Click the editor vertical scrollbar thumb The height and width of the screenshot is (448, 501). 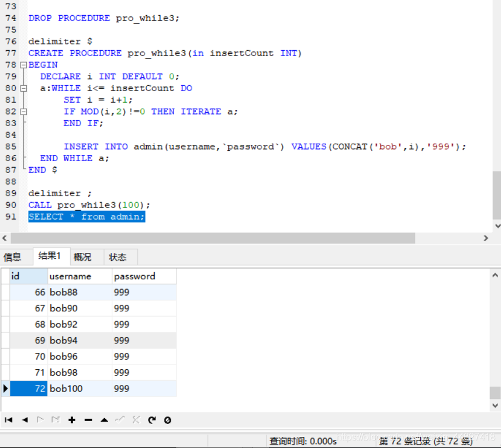pyautogui.click(x=496, y=195)
